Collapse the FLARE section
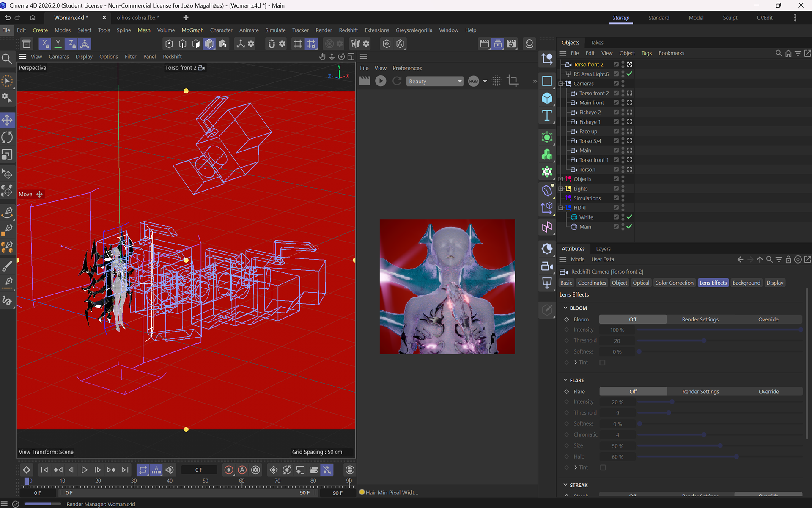This screenshot has height=508, width=812. click(565, 380)
